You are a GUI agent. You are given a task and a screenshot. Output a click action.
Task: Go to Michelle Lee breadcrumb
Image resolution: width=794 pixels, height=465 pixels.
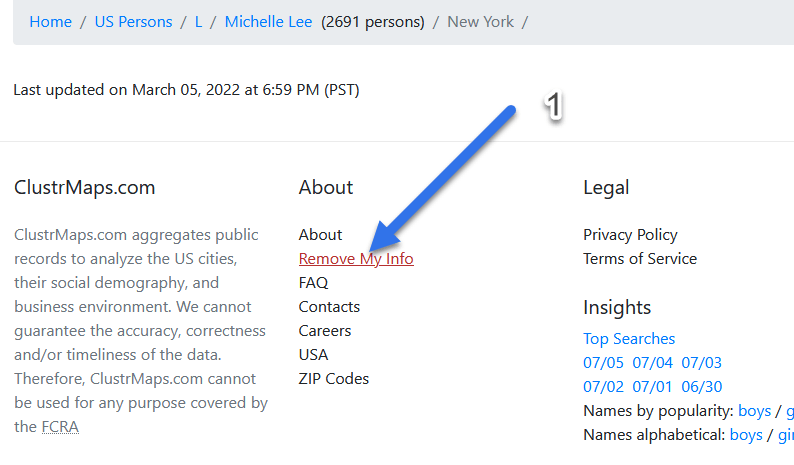[268, 21]
